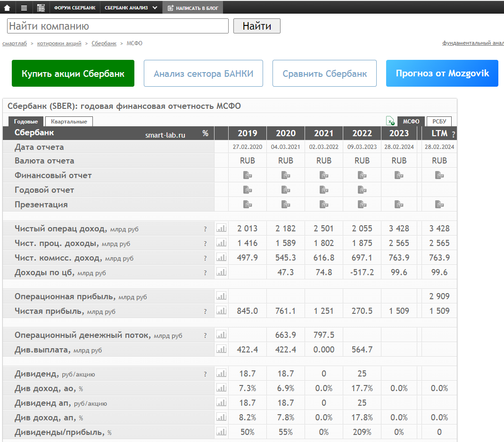Open Сравнить Сбербанк button

(325, 73)
